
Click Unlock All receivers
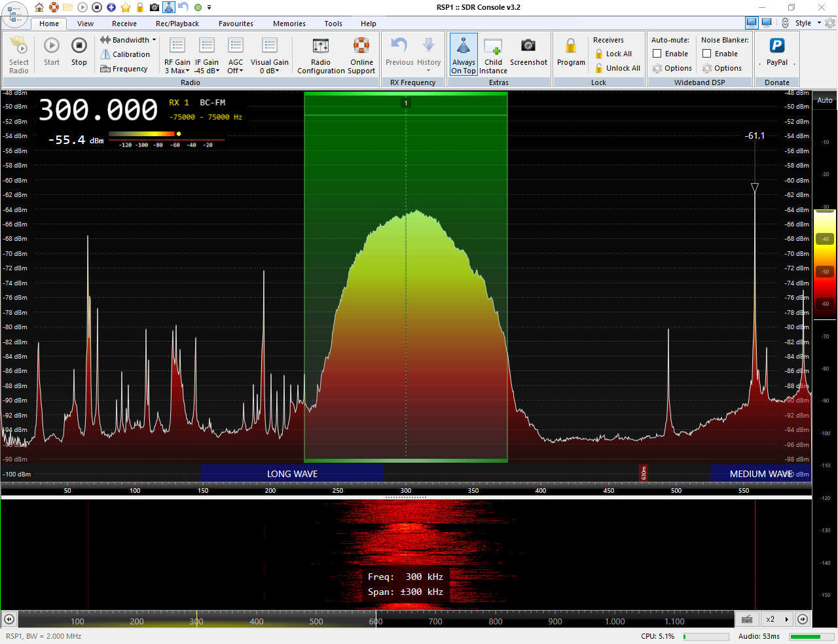[x=617, y=68]
